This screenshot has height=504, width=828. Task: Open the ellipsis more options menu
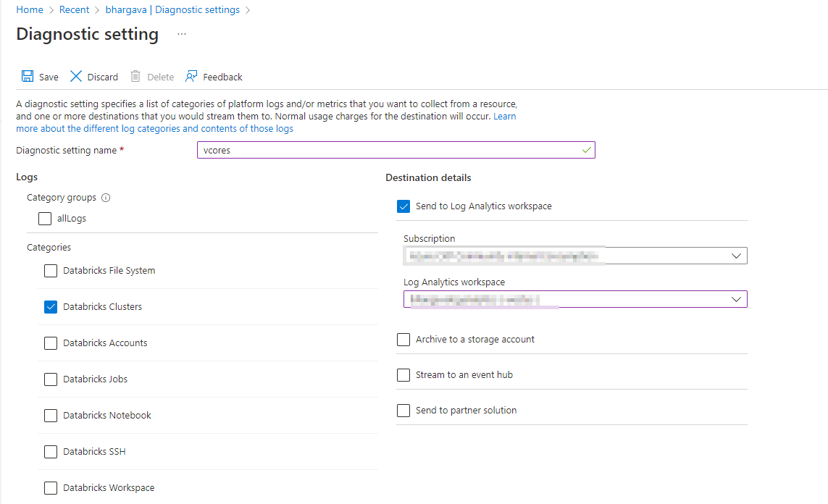[x=182, y=34]
